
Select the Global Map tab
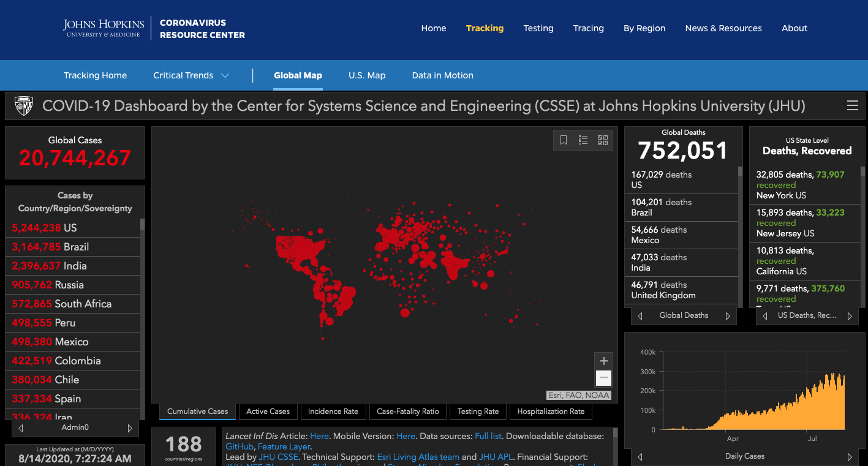point(298,75)
